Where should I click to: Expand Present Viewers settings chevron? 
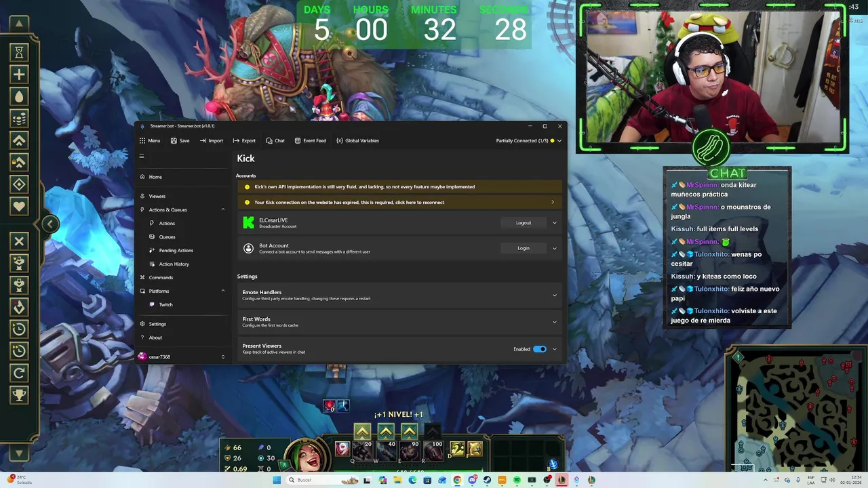[554, 349]
